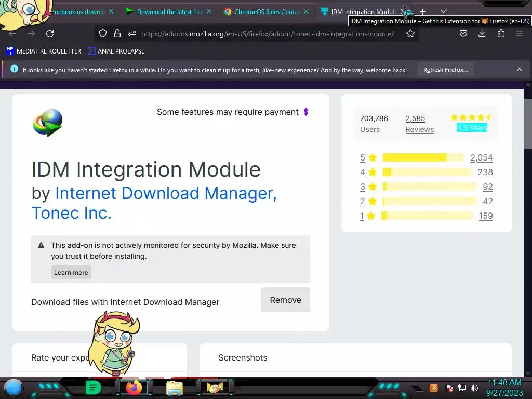Expand the list all tabs chevron
The height and width of the screenshot is (399, 532).
pos(444,11)
